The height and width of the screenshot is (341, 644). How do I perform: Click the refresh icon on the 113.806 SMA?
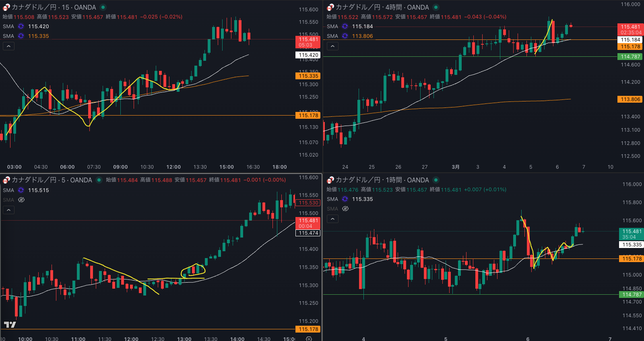(x=345, y=36)
